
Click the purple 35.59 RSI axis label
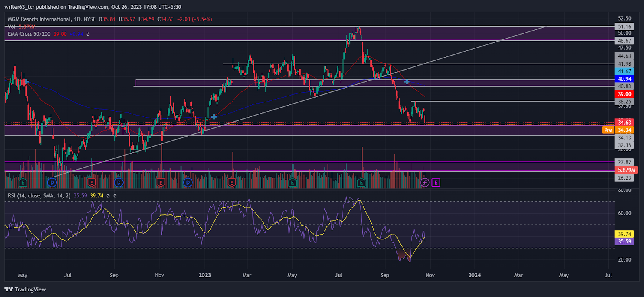point(624,241)
